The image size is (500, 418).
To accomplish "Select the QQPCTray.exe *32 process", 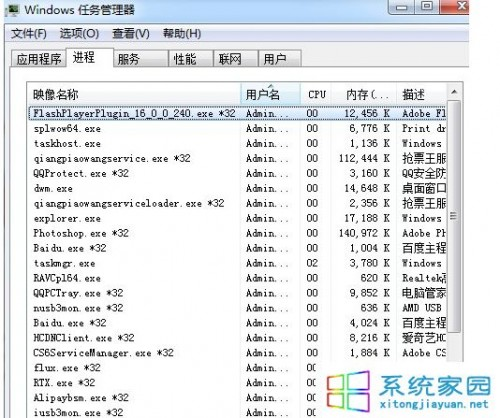I will (238, 293).
